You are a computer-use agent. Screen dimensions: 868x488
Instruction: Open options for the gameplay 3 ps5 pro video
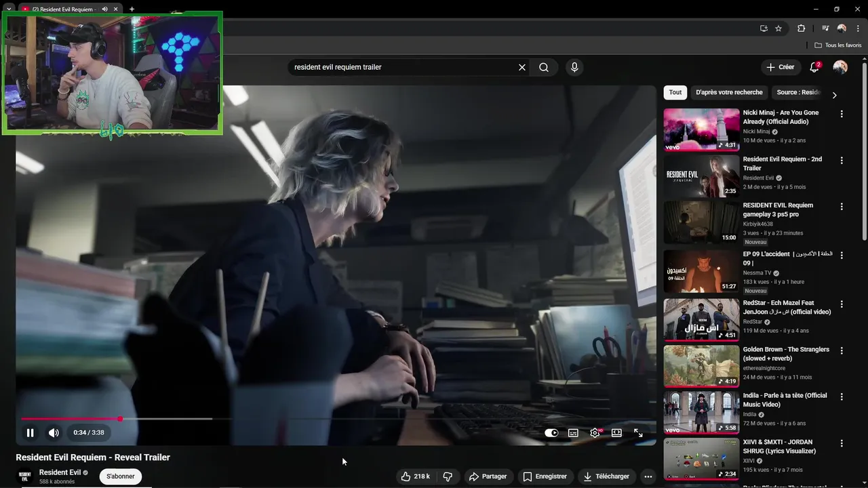tap(842, 207)
